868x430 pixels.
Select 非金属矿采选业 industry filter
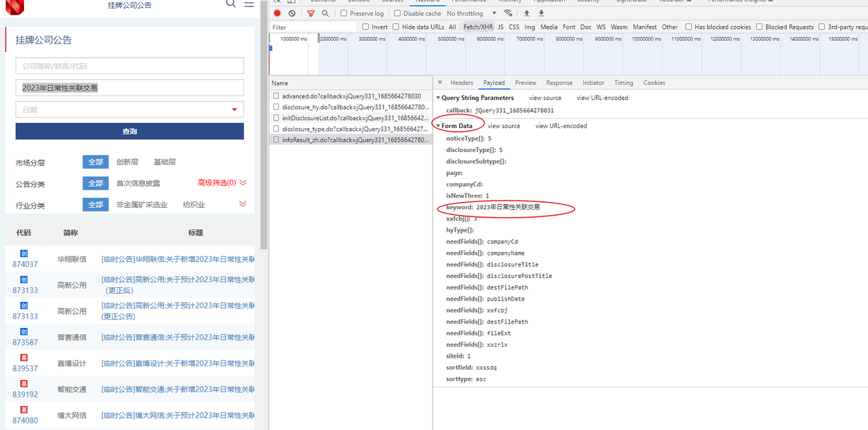click(142, 205)
